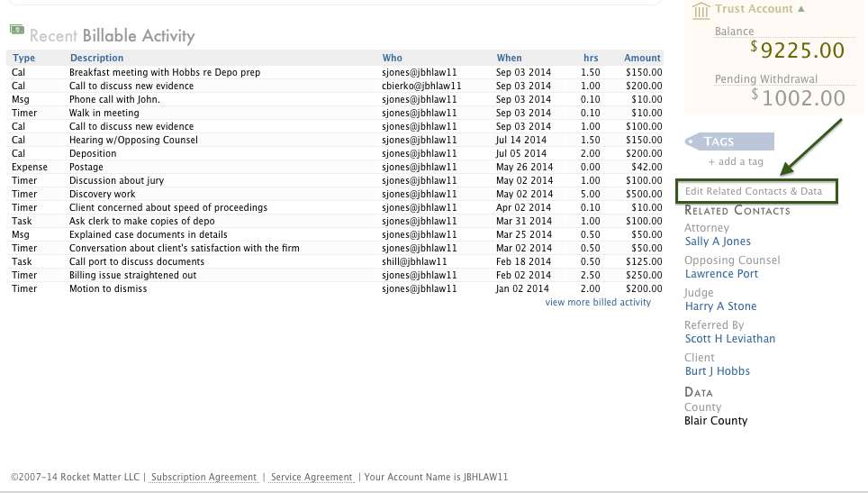This screenshot has height=493, width=868.
Task: Open attorney Sally A Jones contact
Action: (x=718, y=242)
